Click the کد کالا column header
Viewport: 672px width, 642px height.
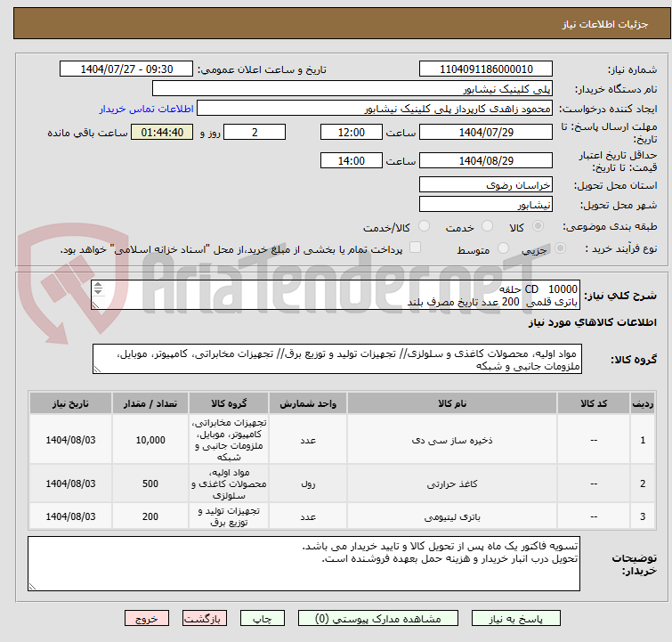[594, 403]
